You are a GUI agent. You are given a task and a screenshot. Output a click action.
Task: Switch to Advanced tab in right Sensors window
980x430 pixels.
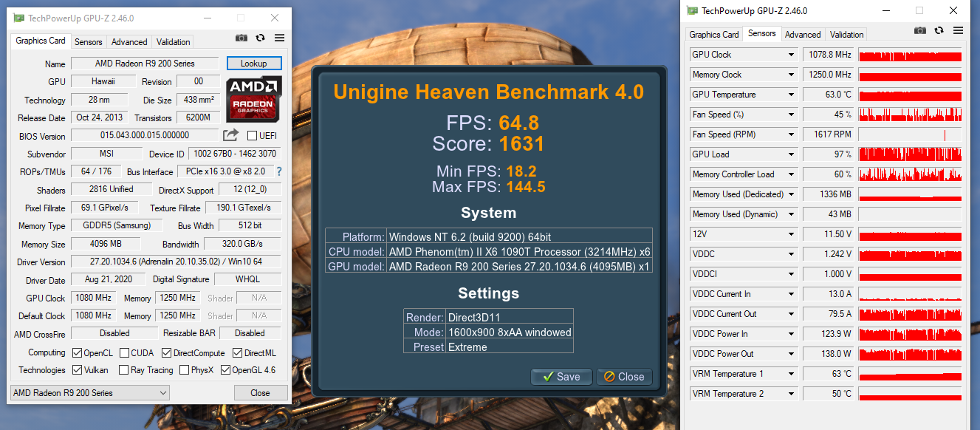[803, 35]
